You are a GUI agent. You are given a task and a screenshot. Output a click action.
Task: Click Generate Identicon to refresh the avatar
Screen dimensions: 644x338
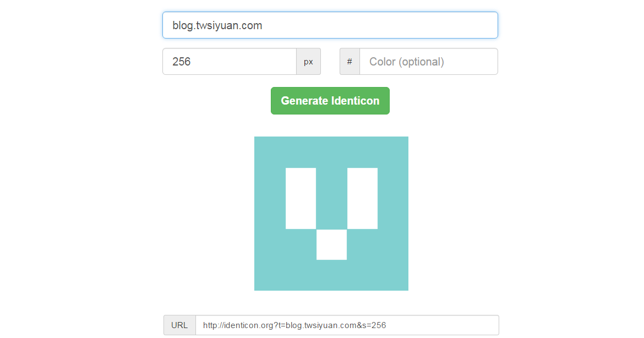[x=330, y=101]
